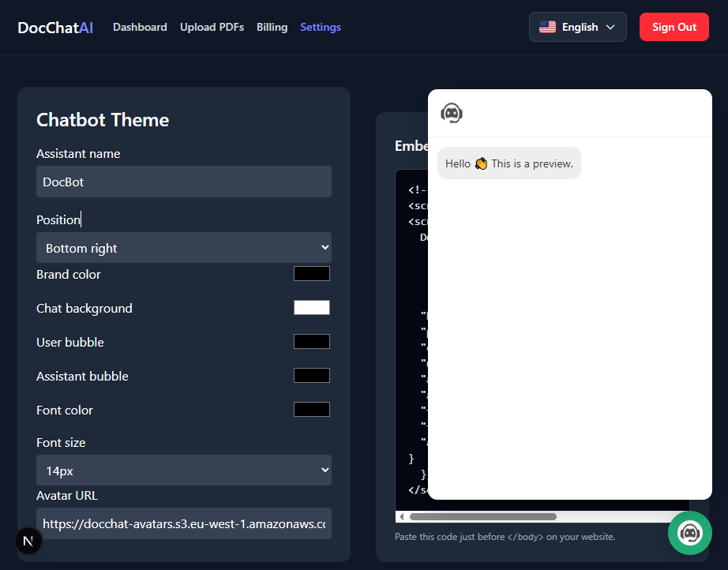The width and height of the screenshot is (728, 570).
Task: Click the US flag in the language selector
Action: pyautogui.click(x=547, y=26)
